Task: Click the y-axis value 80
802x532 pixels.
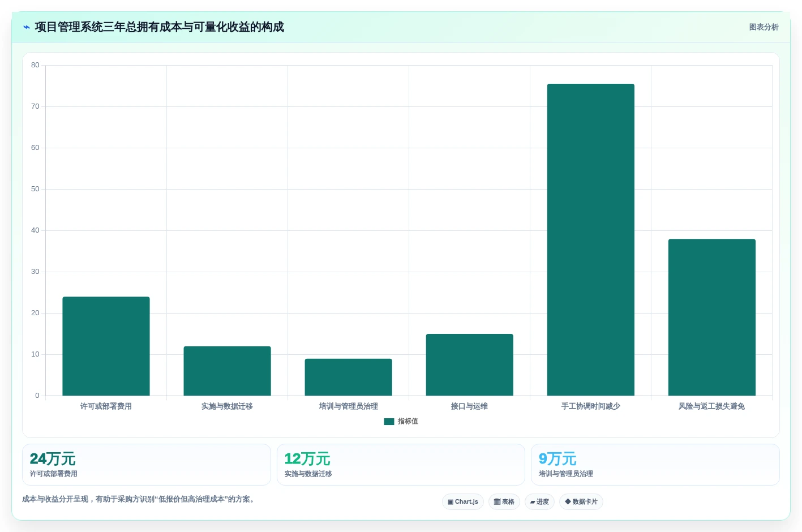Action: (35, 65)
